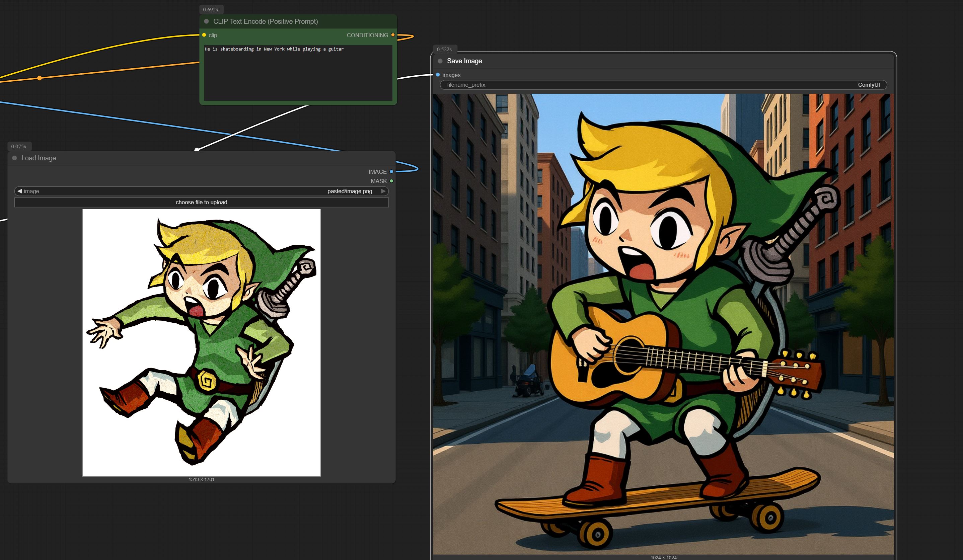Image resolution: width=963 pixels, height=560 pixels.
Task: Select the next image with the right arrow
Action: [x=383, y=191]
